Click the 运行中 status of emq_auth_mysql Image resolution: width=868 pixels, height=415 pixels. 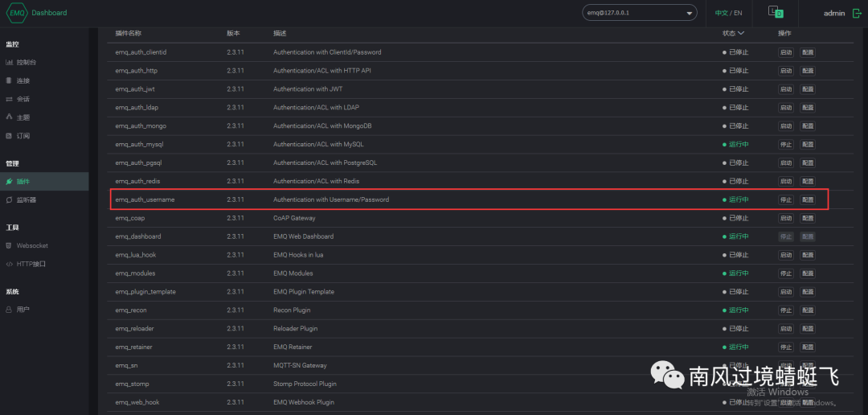(735, 144)
